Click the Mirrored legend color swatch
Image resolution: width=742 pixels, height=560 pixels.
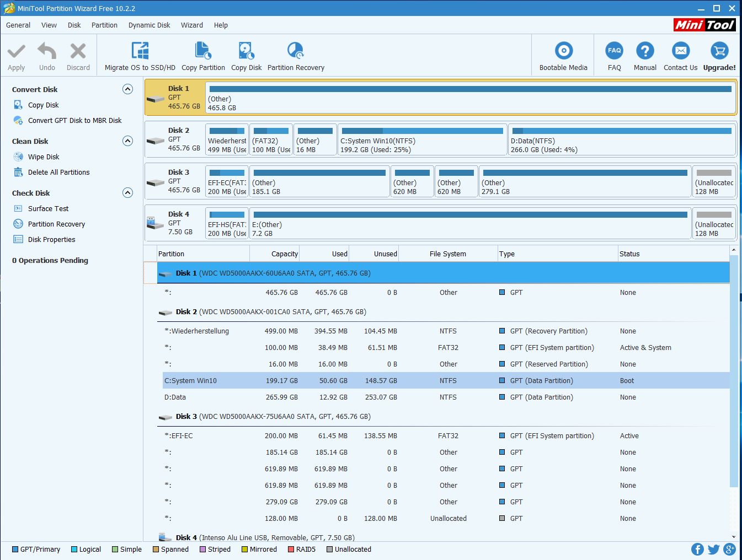(244, 550)
